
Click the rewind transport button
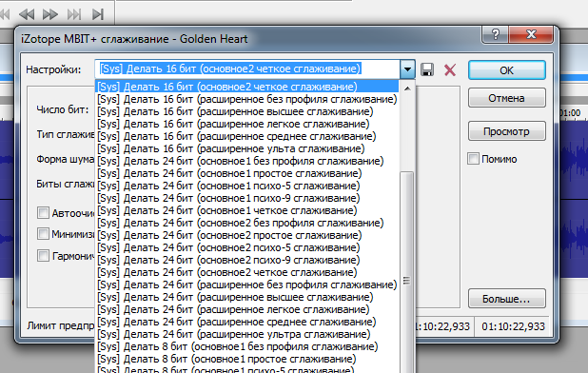coord(27,14)
